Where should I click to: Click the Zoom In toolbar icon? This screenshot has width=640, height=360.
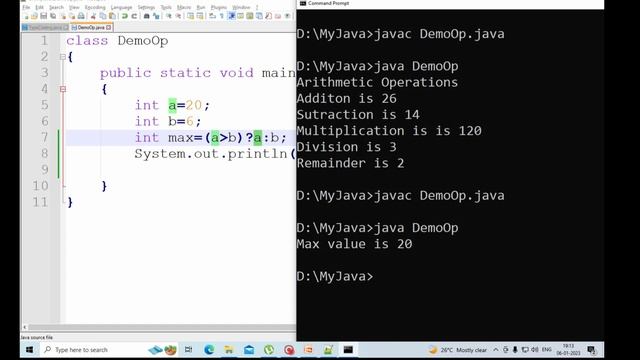[x=169, y=16]
